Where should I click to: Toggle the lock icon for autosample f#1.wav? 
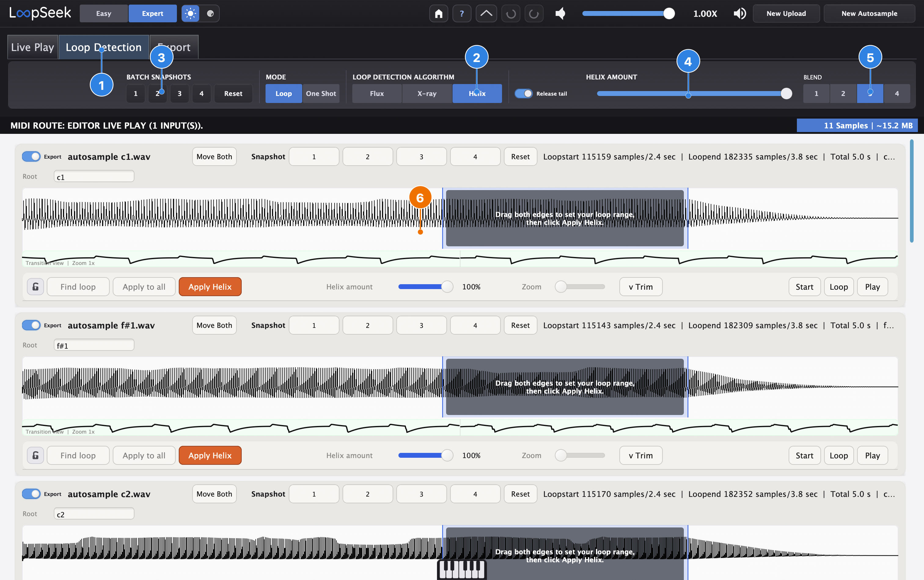pyautogui.click(x=35, y=455)
